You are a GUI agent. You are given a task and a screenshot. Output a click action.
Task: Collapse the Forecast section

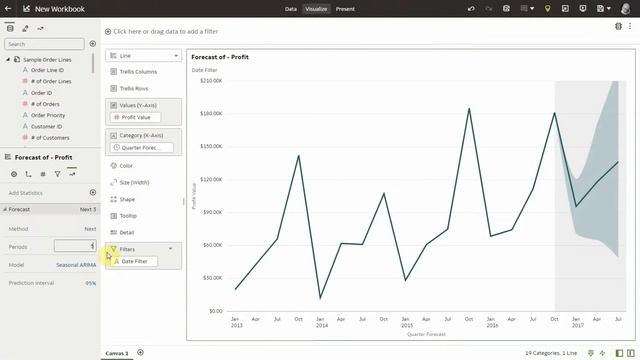click(x=5, y=209)
